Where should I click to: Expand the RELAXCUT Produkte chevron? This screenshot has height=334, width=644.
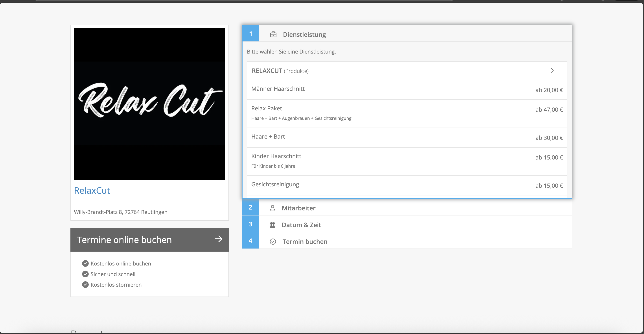coord(552,71)
